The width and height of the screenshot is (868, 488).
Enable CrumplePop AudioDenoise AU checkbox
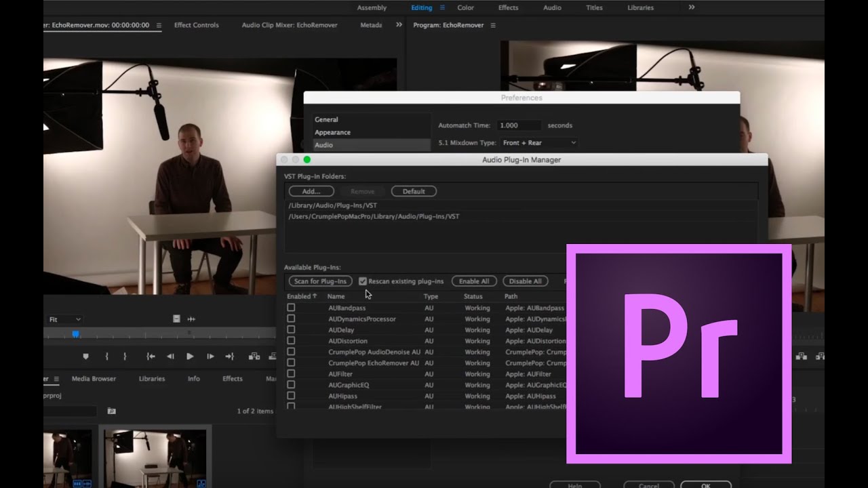coord(291,352)
